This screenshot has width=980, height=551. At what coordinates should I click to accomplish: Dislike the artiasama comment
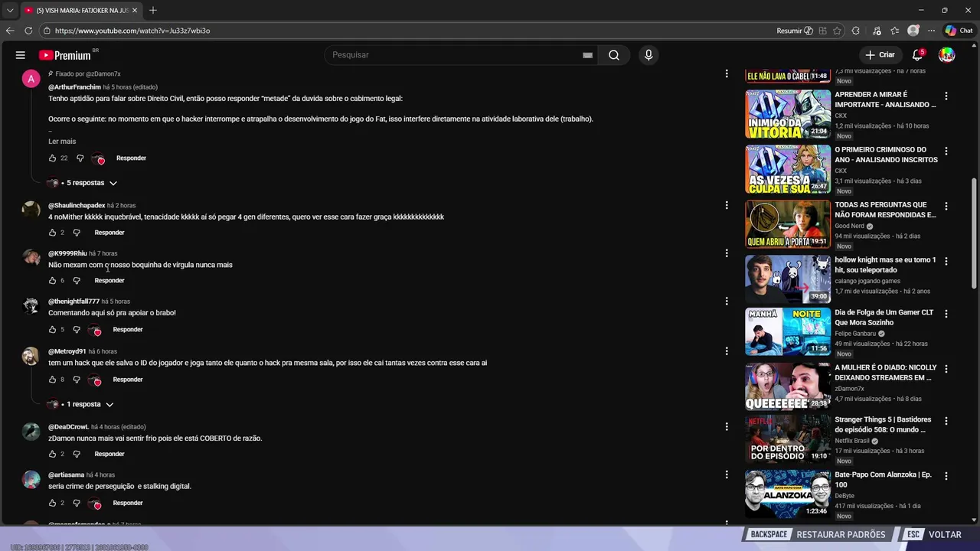(x=77, y=503)
